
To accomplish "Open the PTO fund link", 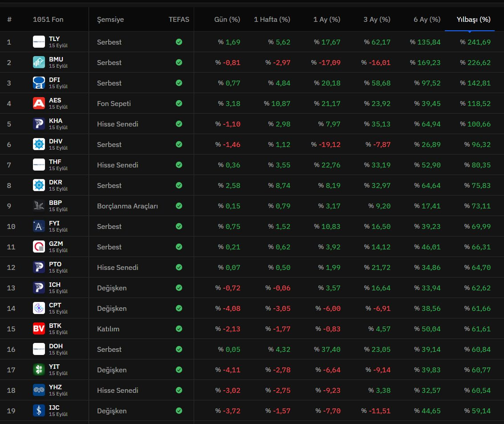I will [55, 264].
